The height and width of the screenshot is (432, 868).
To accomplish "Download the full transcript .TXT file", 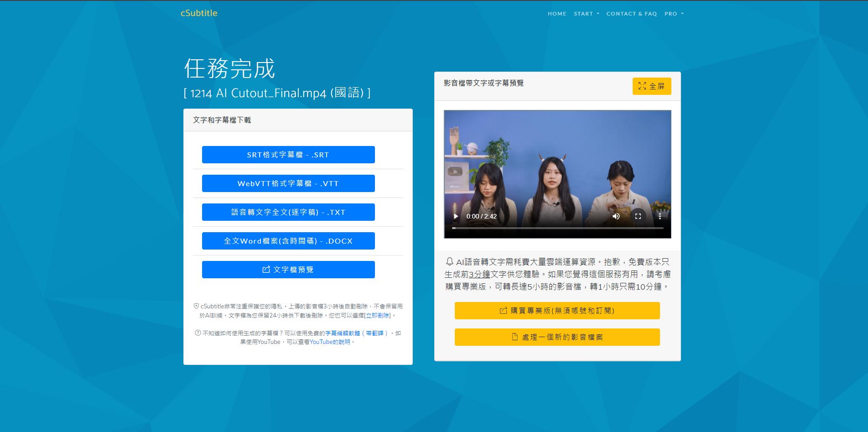I will coord(288,212).
